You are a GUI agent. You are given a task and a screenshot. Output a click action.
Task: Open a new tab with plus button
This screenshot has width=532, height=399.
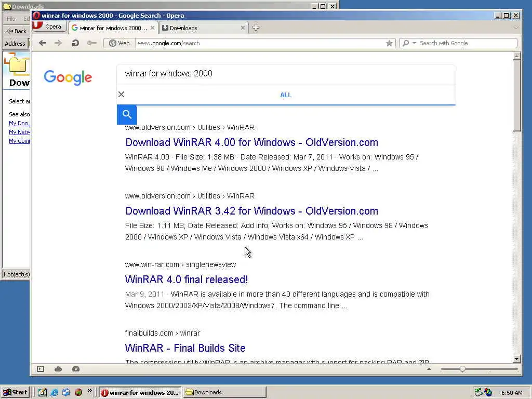pyautogui.click(x=256, y=28)
